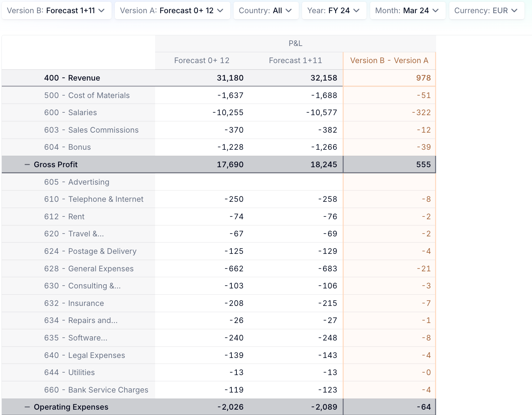Click the Rent value -76
Screen dimensions: 532x415
[330, 217]
